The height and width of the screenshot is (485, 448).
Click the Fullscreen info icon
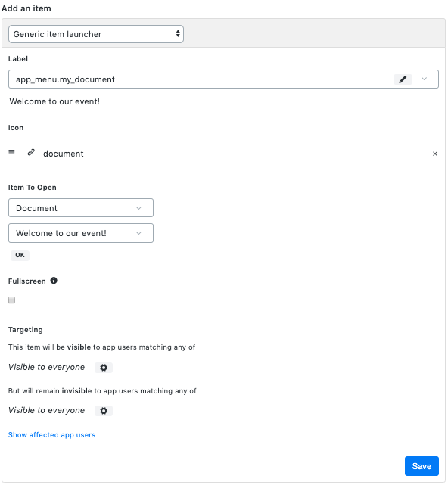[x=54, y=281]
